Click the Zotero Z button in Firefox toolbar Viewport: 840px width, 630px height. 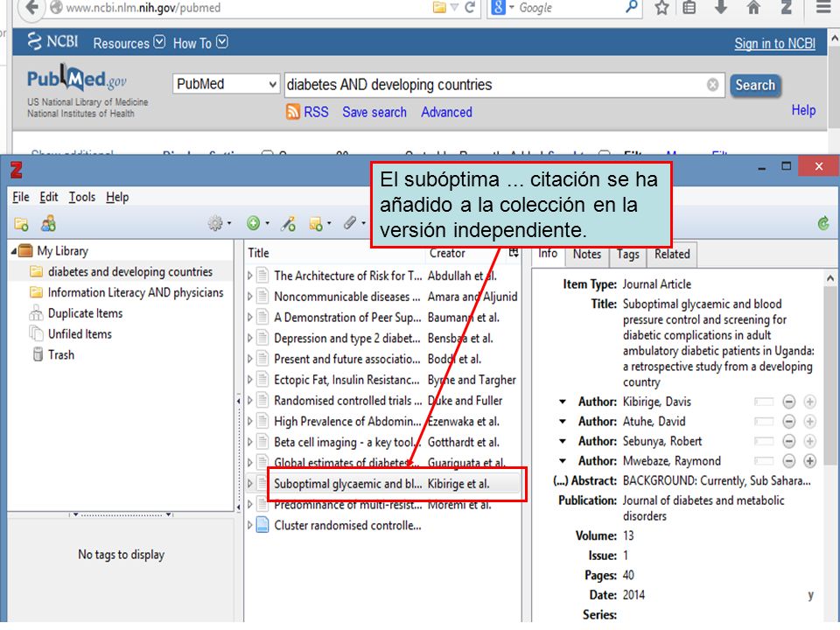click(787, 8)
